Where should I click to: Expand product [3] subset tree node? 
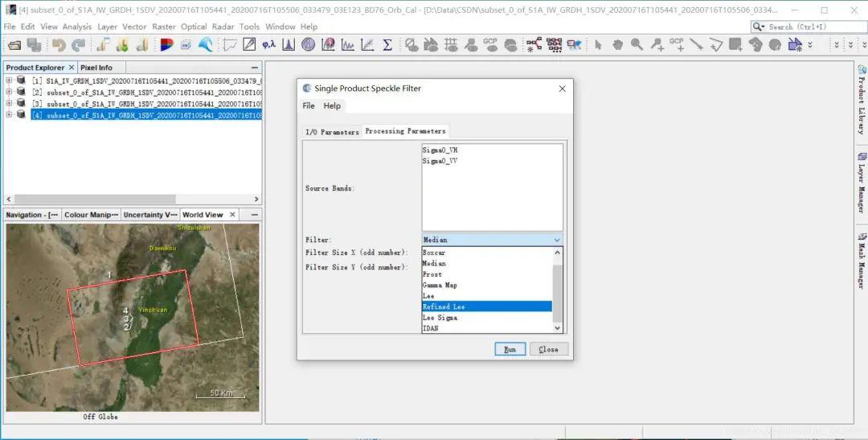[x=9, y=104]
